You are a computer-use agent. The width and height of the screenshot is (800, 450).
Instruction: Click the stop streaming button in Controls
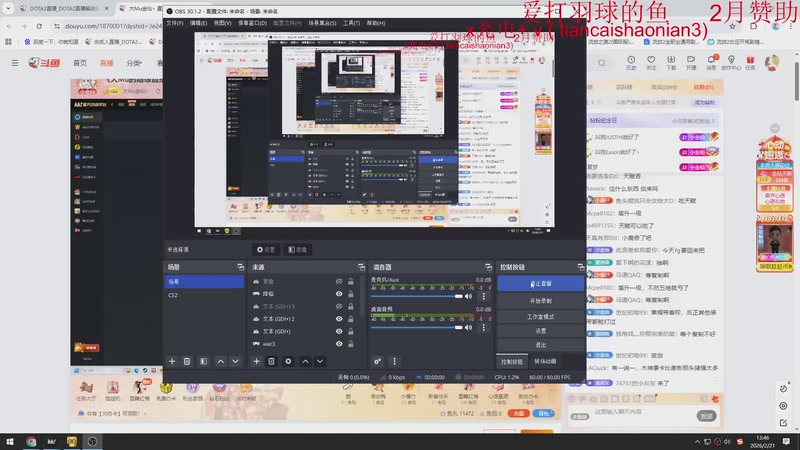(541, 284)
